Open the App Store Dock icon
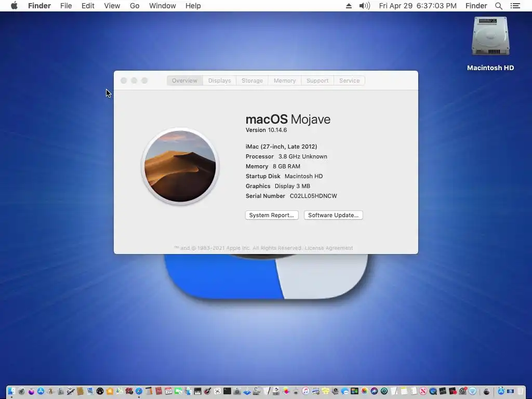Image resolution: width=532 pixels, height=399 pixels. point(41,391)
